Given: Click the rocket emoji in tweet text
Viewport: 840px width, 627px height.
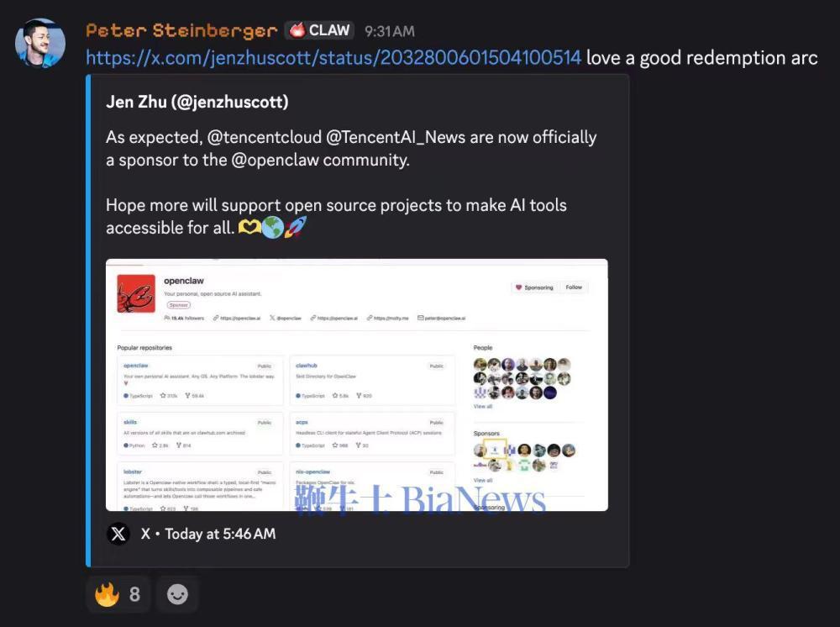Looking at the screenshot, I should pyautogui.click(x=296, y=227).
